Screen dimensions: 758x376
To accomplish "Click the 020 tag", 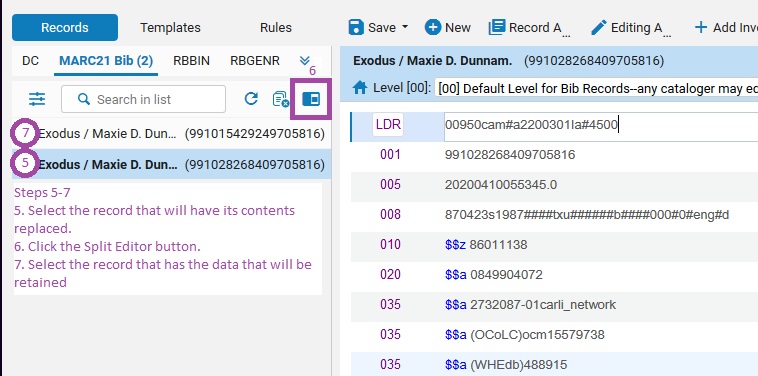I will [x=390, y=275].
